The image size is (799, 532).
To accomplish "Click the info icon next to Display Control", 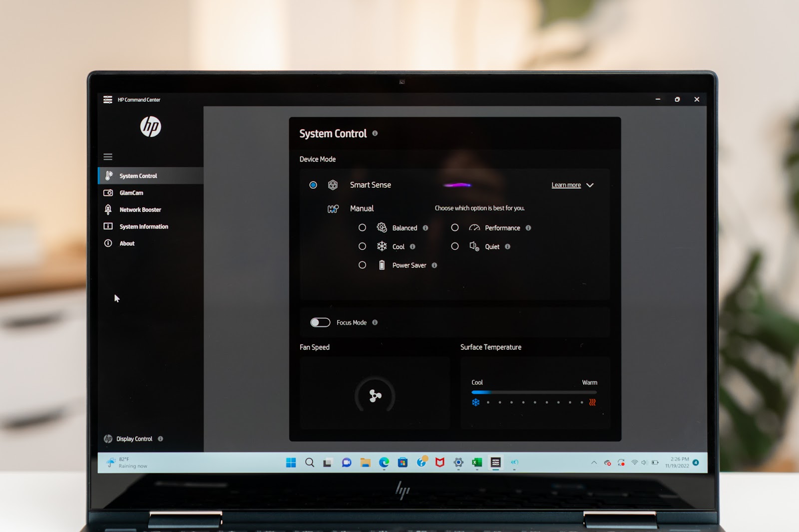I will click(160, 439).
